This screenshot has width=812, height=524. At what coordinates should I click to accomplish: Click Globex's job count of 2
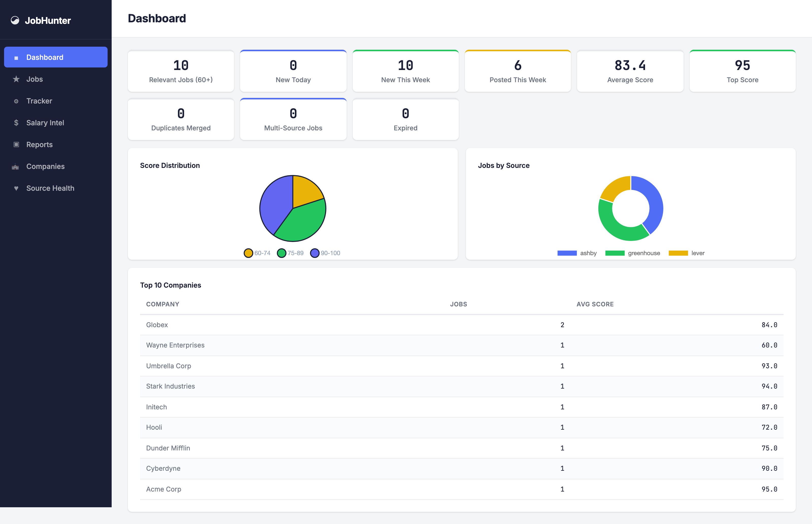[562, 325]
